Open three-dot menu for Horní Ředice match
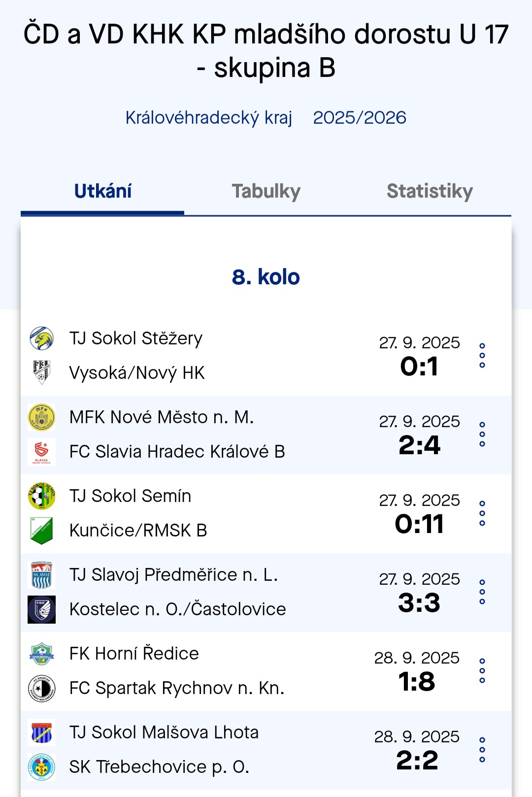The image size is (532, 797). coord(482,671)
